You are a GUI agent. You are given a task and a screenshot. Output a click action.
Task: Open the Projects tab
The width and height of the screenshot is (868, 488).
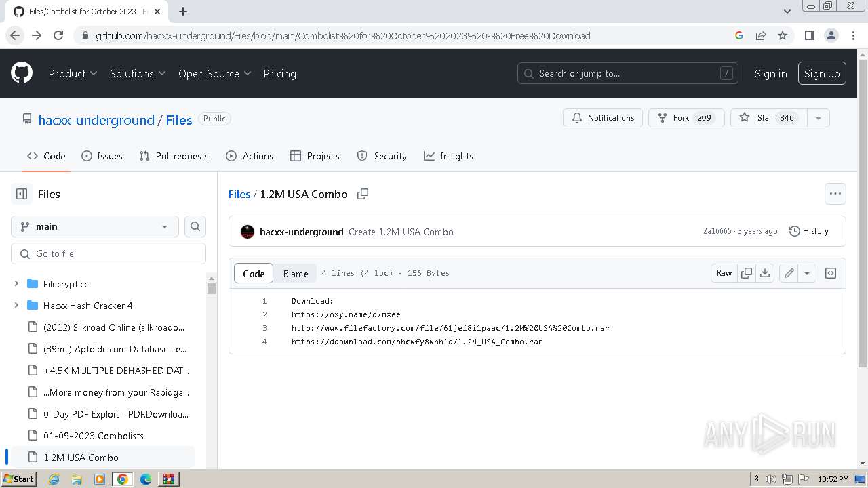(315, 156)
